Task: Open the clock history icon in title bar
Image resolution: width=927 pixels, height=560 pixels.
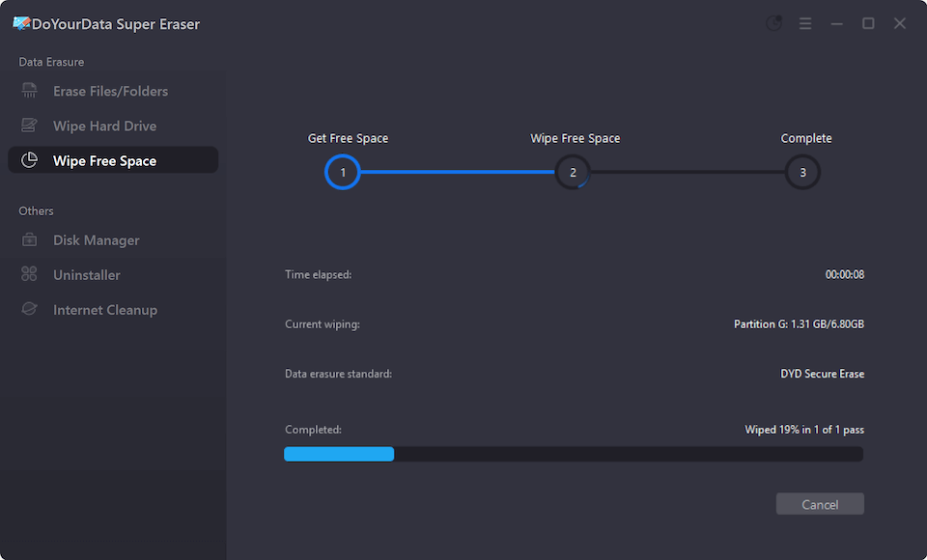Action: click(x=773, y=23)
